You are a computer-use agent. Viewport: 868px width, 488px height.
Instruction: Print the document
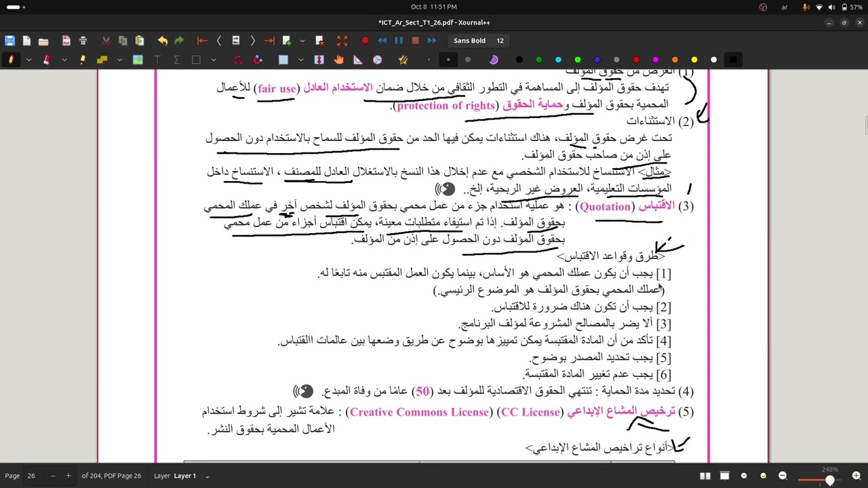pyautogui.click(x=83, y=41)
